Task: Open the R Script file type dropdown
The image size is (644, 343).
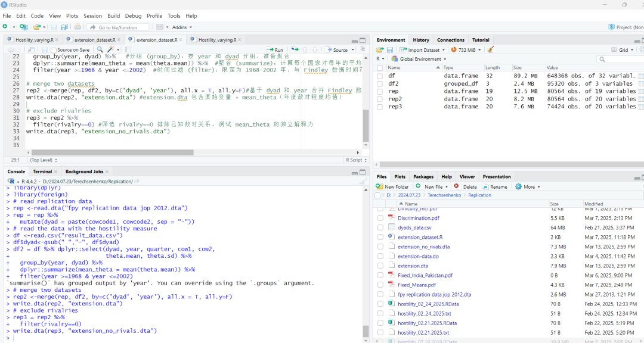Action: click(355, 160)
